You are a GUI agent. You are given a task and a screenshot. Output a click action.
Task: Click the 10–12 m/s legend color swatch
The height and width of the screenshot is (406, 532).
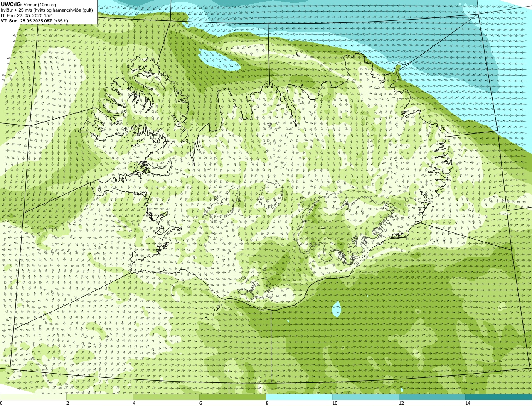point(366,397)
